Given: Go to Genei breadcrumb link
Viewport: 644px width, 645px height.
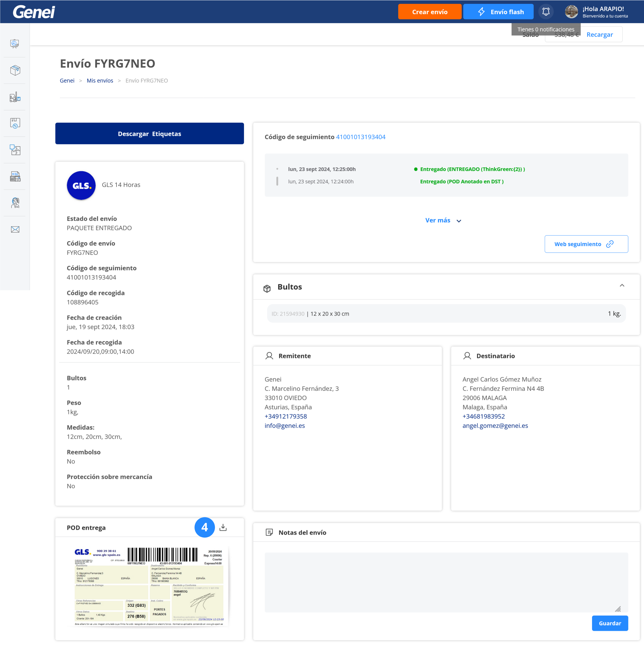Looking at the screenshot, I should coord(67,80).
